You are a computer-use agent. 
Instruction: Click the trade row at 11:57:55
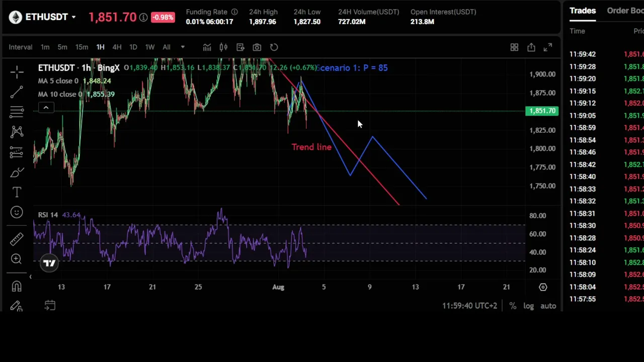[x=606, y=299]
